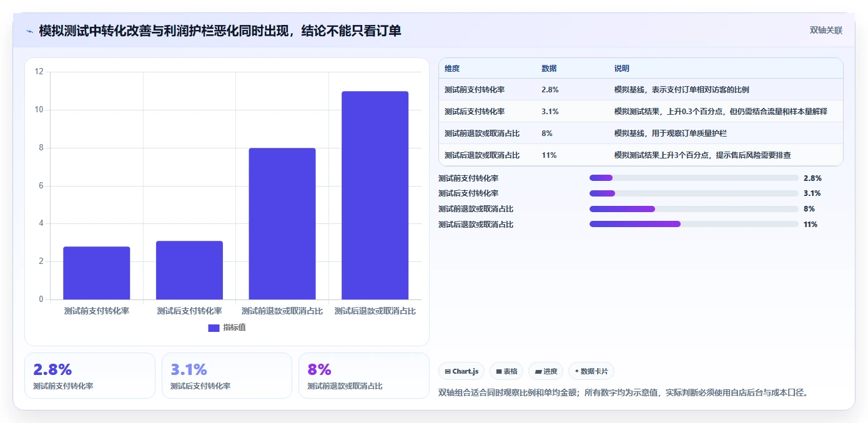Image resolution: width=868 pixels, height=423 pixels.
Task: Click description mentioning 上升3个百分点
Action: 703,155
